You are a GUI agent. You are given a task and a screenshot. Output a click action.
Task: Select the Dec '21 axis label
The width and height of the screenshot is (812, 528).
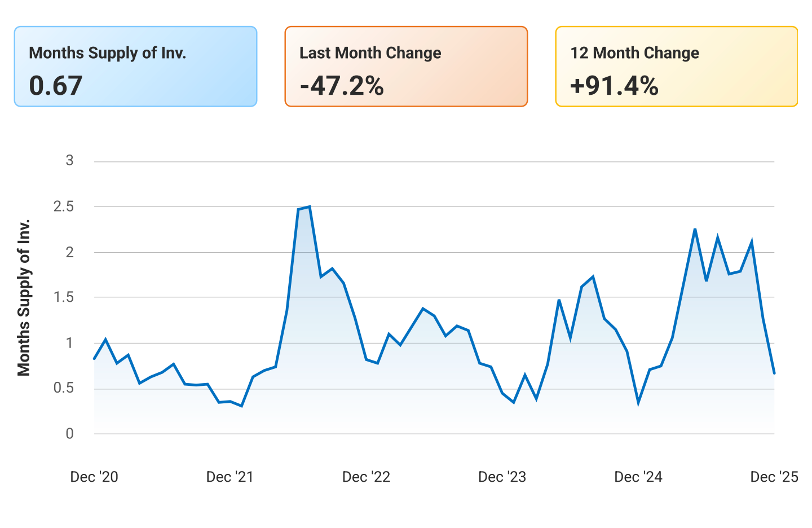point(230,477)
